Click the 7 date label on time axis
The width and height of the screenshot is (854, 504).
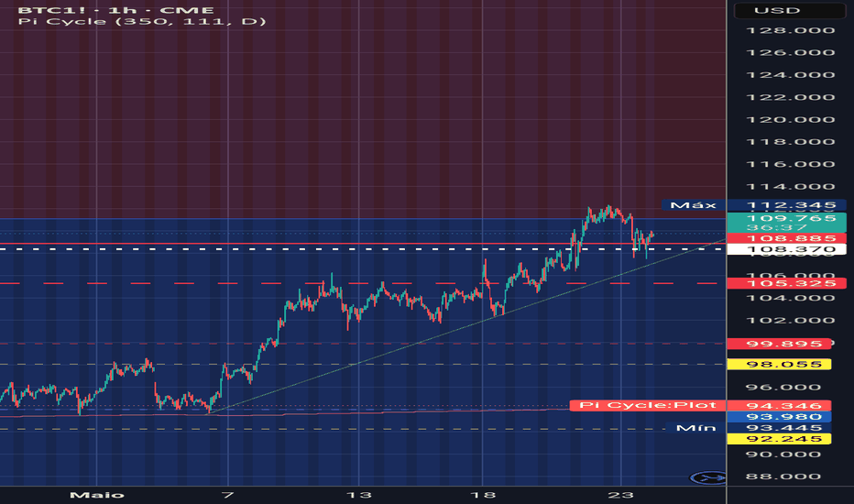(x=227, y=495)
